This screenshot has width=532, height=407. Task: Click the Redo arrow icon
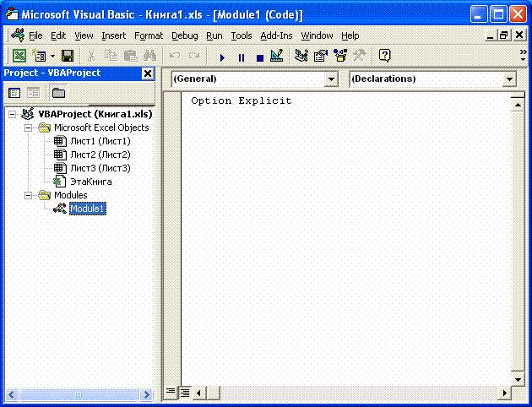[194, 56]
